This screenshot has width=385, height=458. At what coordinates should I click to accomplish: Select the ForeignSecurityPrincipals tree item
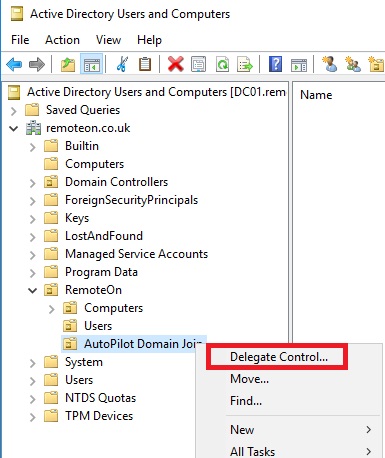tap(131, 200)
